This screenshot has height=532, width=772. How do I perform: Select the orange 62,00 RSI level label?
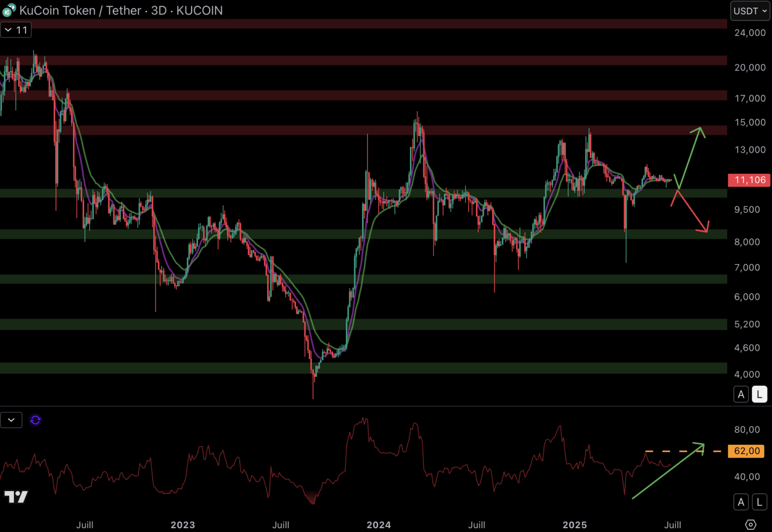pyautogui.click(x=746, y=451)
